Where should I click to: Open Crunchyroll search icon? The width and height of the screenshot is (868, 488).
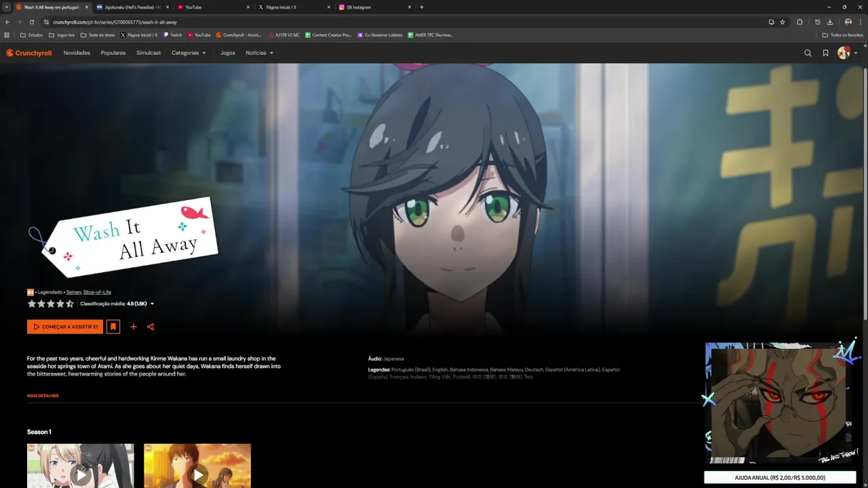click(x=808, y=53)
